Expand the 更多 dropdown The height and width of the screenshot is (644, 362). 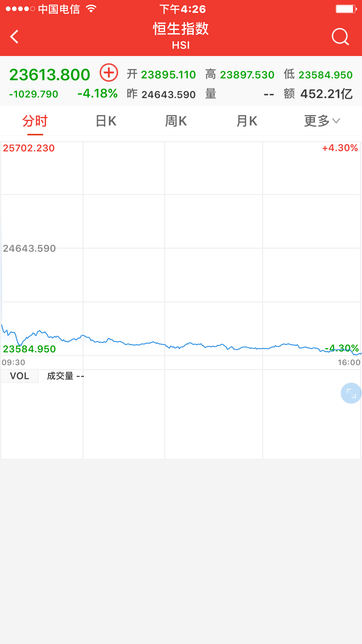coord(322,121)
